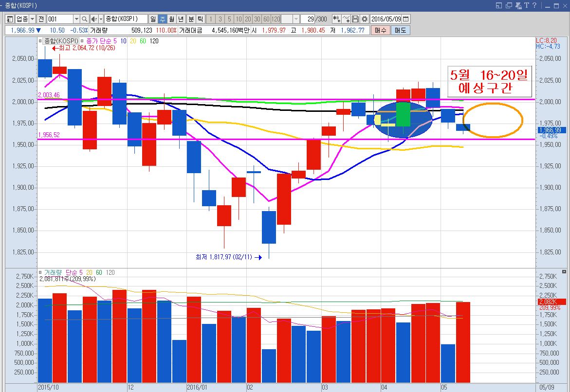Click the magnifier search icon beside code 001
The height and width of the screenshot is (392, 570).
click(x=84, y=19)
